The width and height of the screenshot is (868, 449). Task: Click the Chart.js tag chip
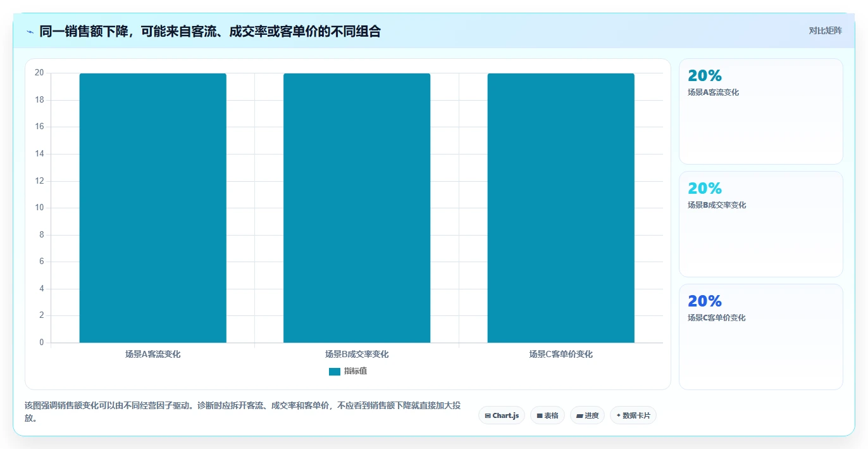pos(502,415)
